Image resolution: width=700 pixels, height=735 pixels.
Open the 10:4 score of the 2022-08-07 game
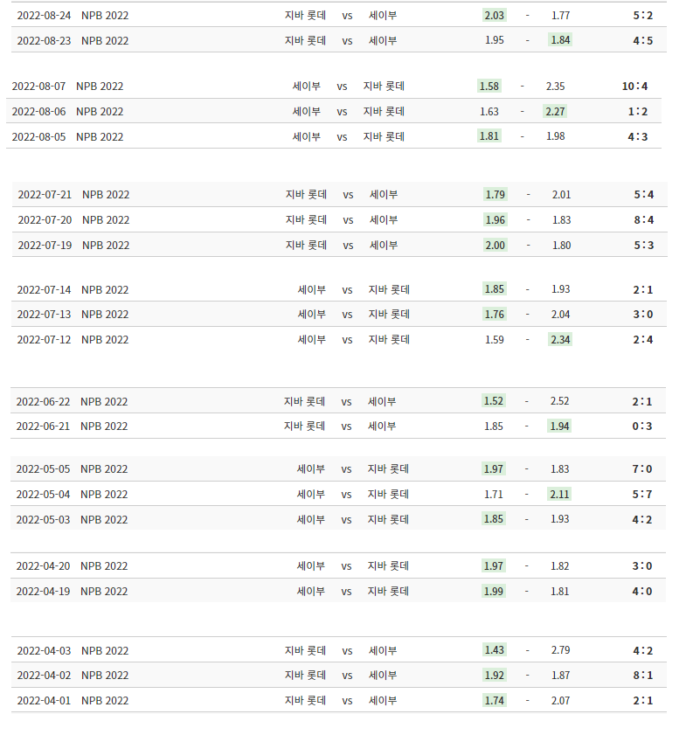point(635,87)
